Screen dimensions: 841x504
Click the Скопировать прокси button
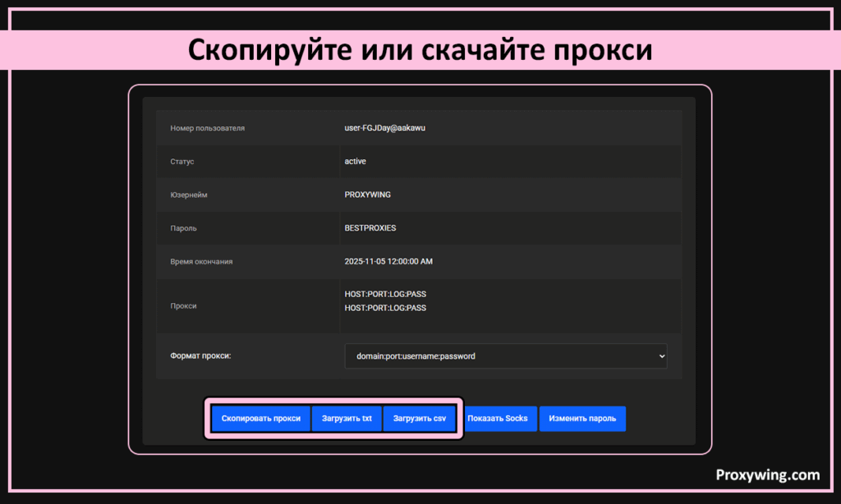click(x=261, y=419)
